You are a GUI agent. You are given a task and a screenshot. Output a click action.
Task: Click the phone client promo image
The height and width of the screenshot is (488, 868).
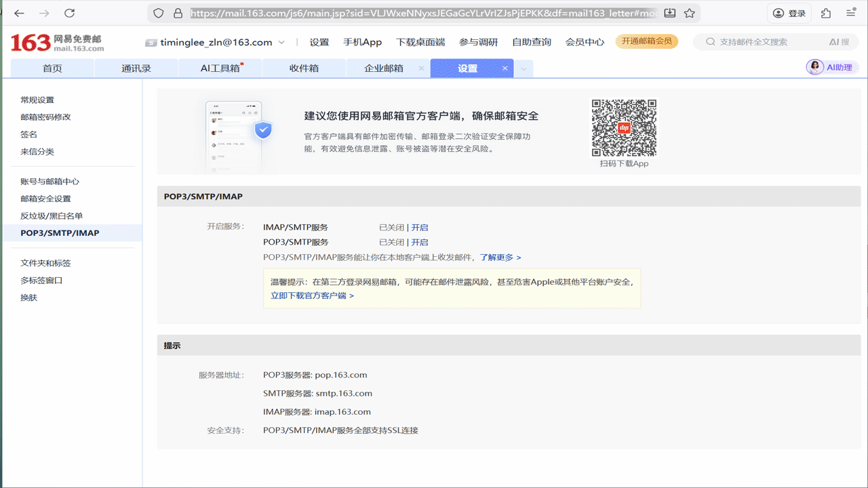239,136
